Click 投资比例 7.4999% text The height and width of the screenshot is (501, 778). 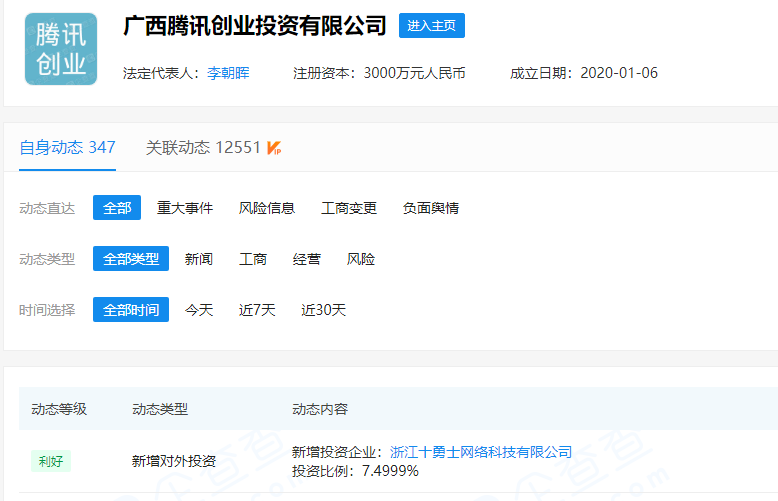(355, 471)
